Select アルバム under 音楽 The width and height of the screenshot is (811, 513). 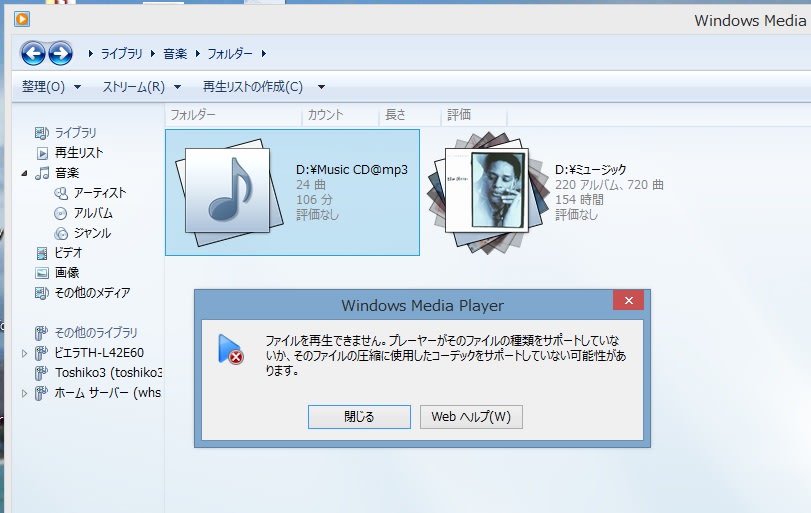pyautogui.click(x=93, y=213)
